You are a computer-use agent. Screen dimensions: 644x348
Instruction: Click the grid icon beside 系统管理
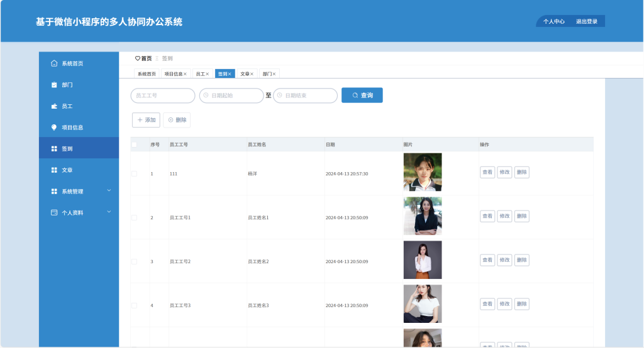54,191
